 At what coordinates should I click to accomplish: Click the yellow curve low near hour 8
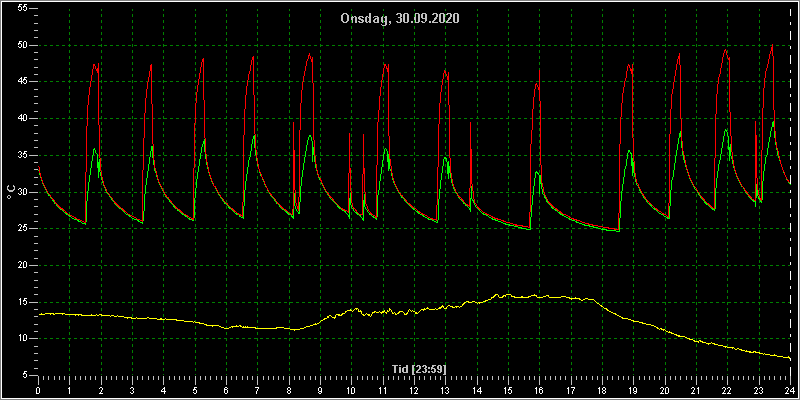click(294, 330)
